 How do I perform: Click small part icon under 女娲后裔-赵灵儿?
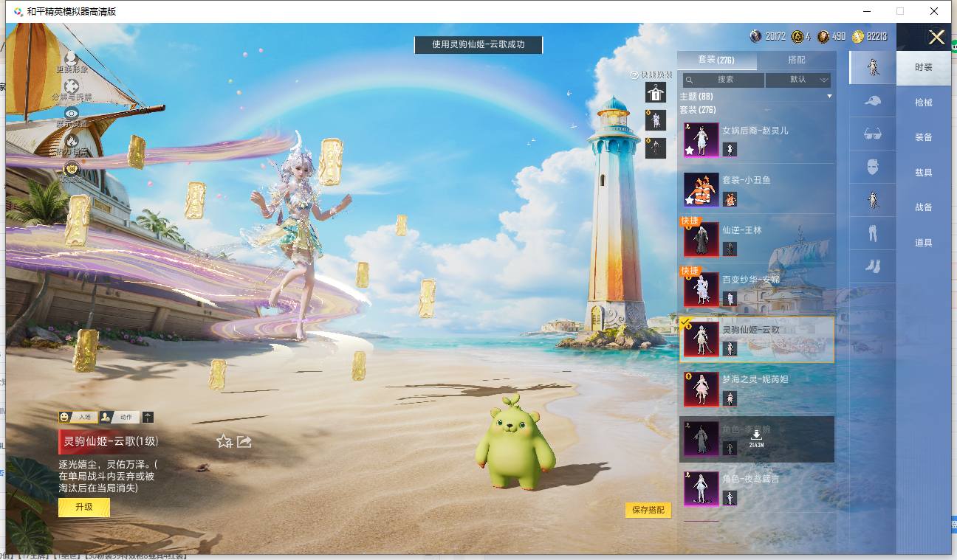point(730,150)
